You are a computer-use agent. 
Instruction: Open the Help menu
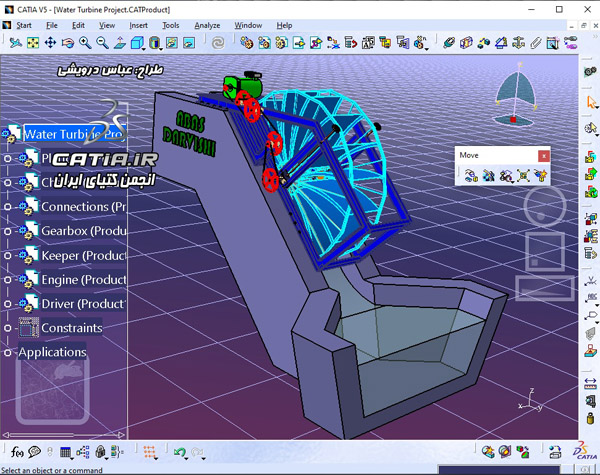(x=284, y=25)
